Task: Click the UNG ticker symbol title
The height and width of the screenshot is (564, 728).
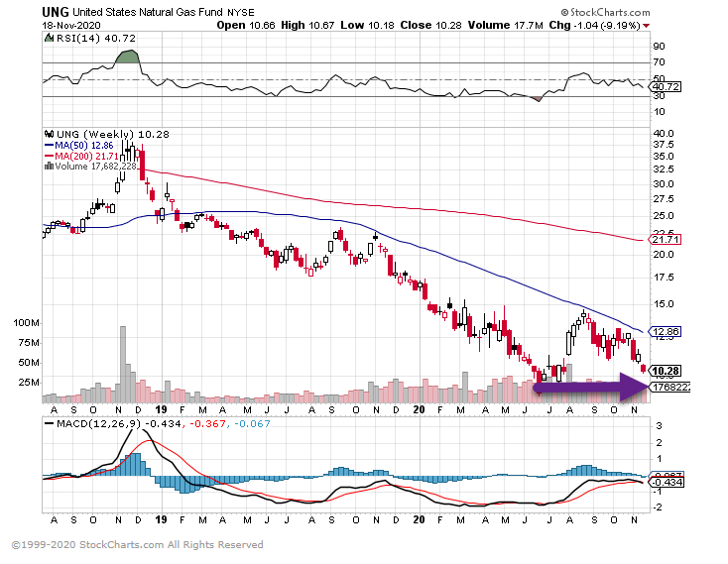Action: (x=56, y=12)
